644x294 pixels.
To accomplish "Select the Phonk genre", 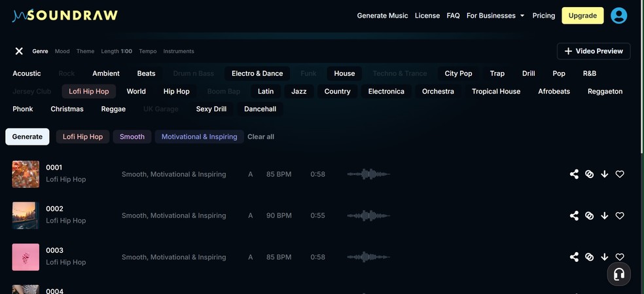I will pyautogui.click(x=23, y=109).
